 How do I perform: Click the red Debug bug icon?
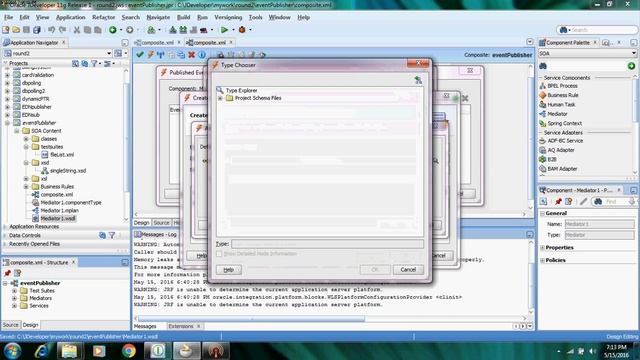point(242,30)
